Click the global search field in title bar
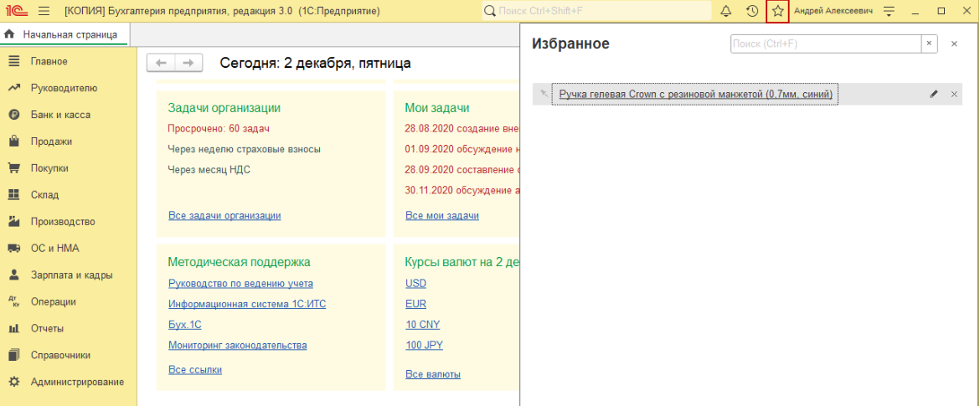The width and height of the screenshot is (980, 406). 596,11
